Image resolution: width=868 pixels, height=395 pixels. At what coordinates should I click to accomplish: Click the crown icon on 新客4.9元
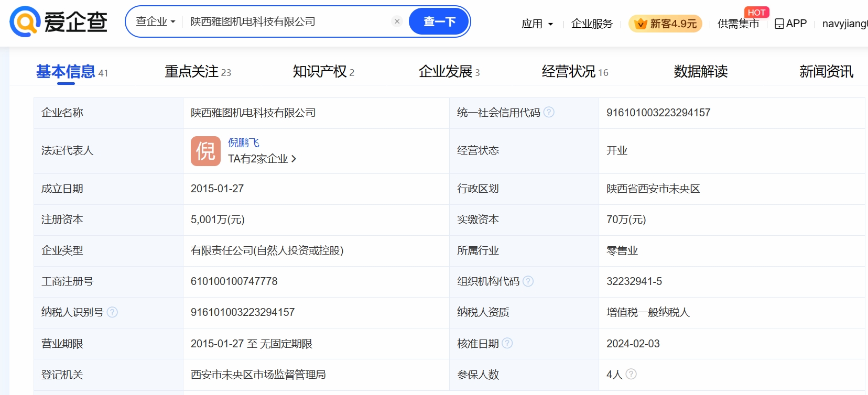point(641,24)
